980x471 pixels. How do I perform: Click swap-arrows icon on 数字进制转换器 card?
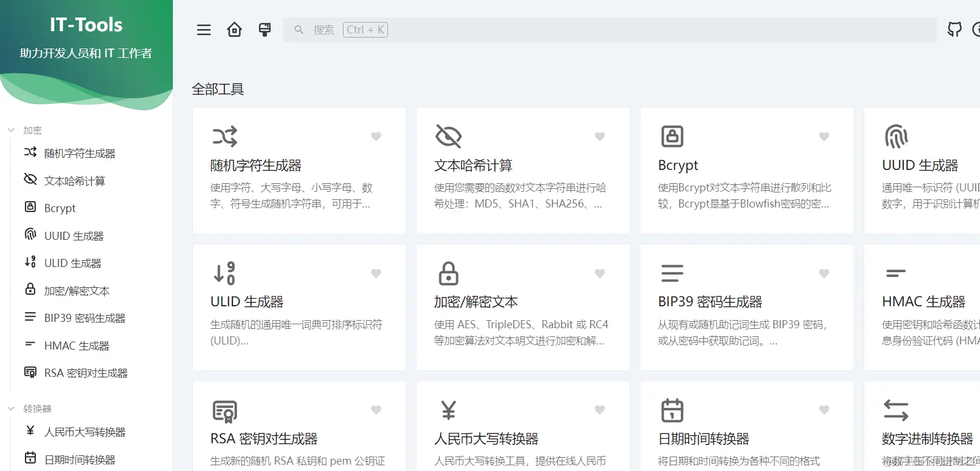point(896,410)
